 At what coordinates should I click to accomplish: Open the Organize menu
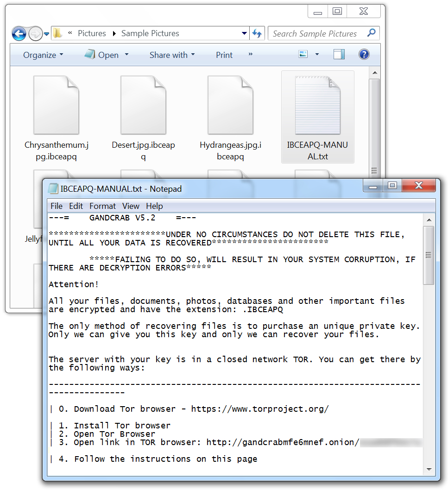pos(43,55)
